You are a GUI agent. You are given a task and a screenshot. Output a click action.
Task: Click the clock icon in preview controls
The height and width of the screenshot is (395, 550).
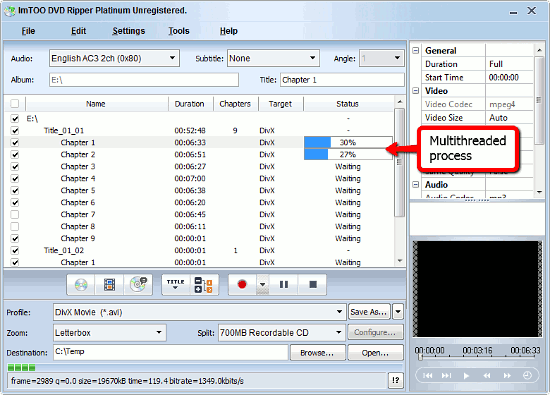pos(527,376)
